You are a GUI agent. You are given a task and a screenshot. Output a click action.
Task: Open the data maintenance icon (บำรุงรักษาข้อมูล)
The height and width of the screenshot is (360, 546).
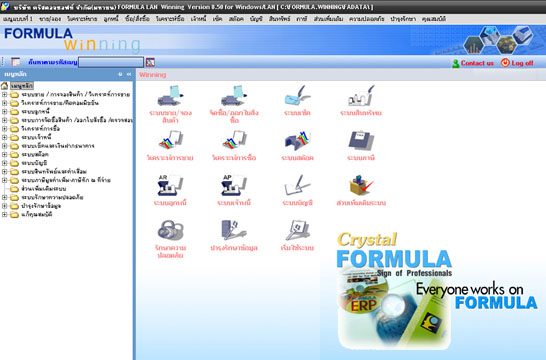[234, 230]
